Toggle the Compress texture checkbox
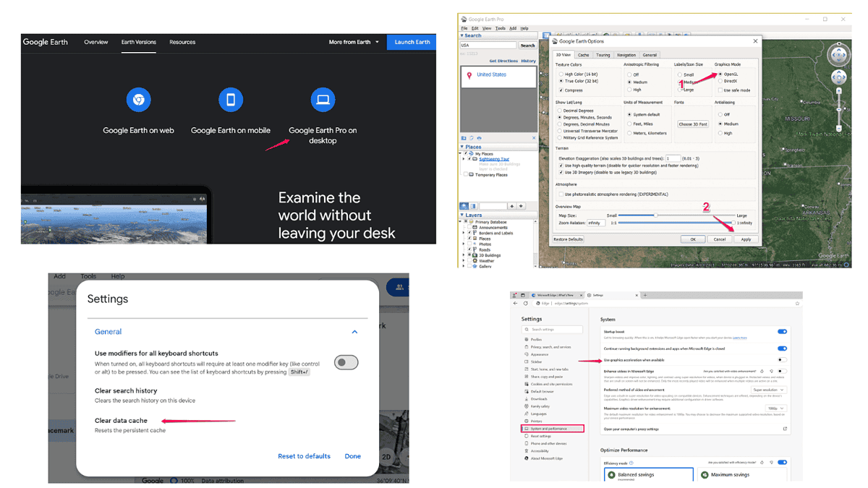868x488 pixels. point(561,90)
